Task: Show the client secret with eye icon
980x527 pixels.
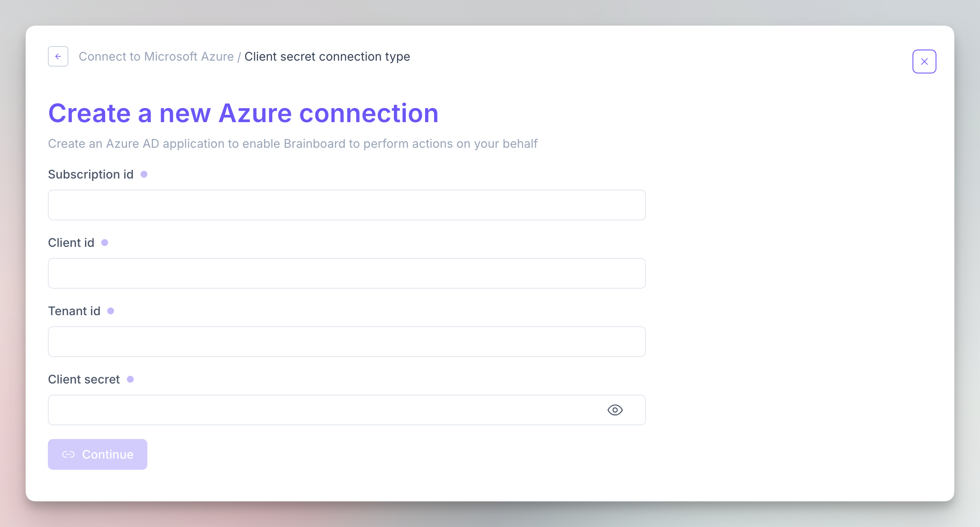Action: click(615, 410)
